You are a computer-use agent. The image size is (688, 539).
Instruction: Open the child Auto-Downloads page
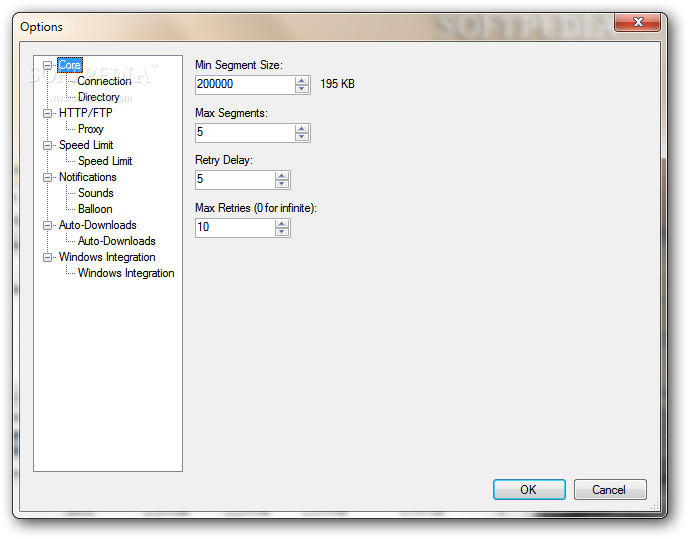[x=117, y=241]
